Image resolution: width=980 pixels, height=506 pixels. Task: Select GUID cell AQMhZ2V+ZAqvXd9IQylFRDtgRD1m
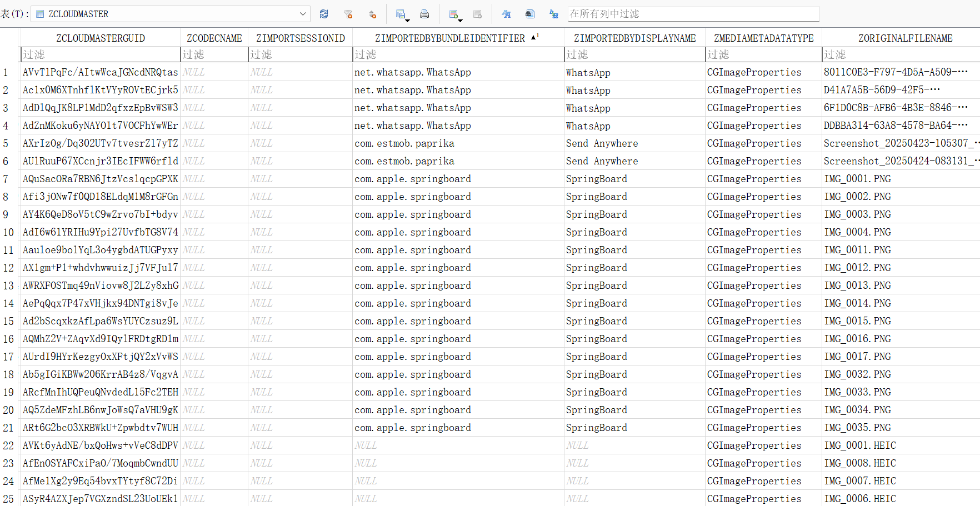[x=101, y=339]
